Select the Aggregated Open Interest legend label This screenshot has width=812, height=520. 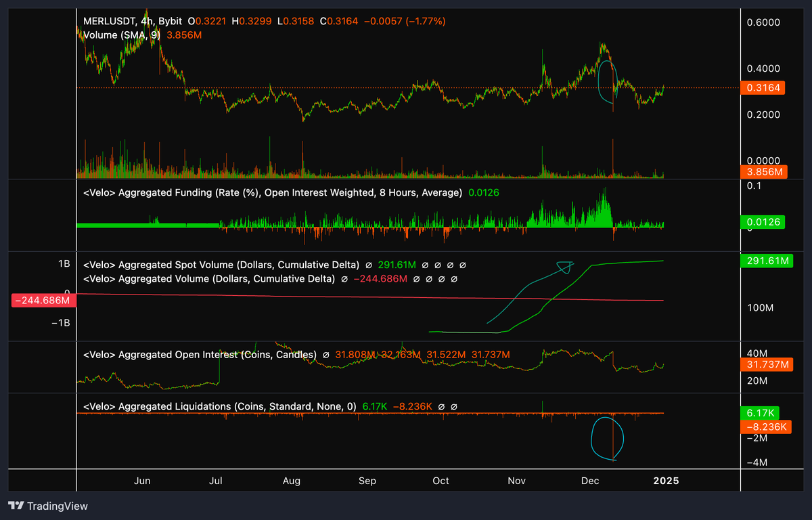200,354
